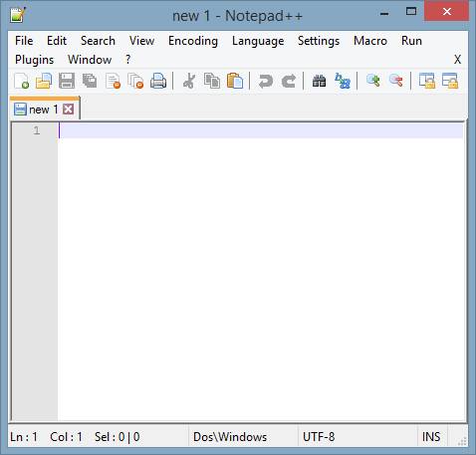476x455 pixels.
Task: Undo the last action via toolbar arrow
Action: (266, 81)
